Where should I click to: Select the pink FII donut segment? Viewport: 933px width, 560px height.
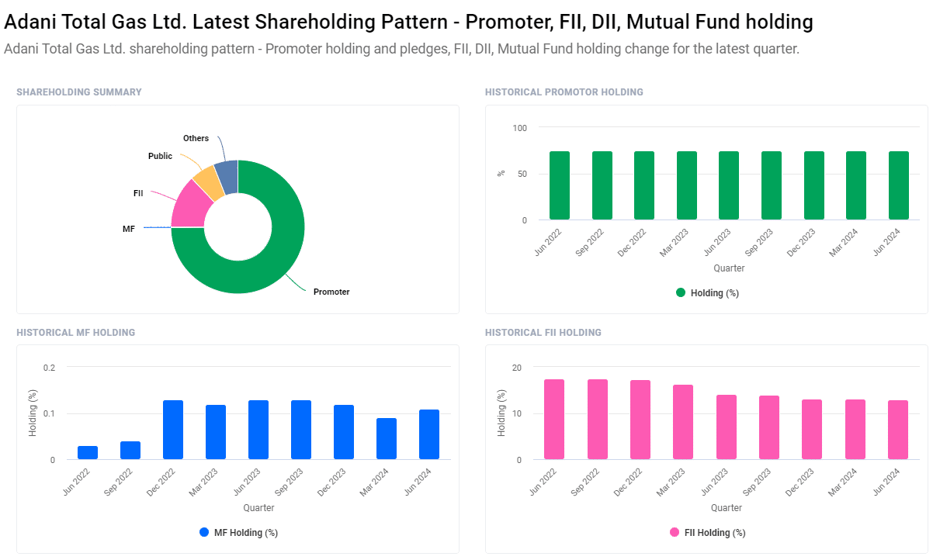coord(189,205)
